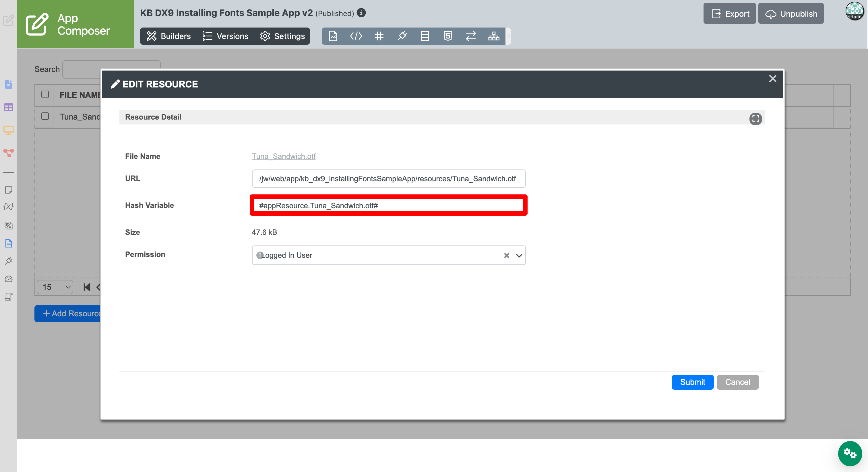The height and width of the screenshot is (472, 868).
Task: Cancel editing the resource
Action: click(x=738, y=382)
